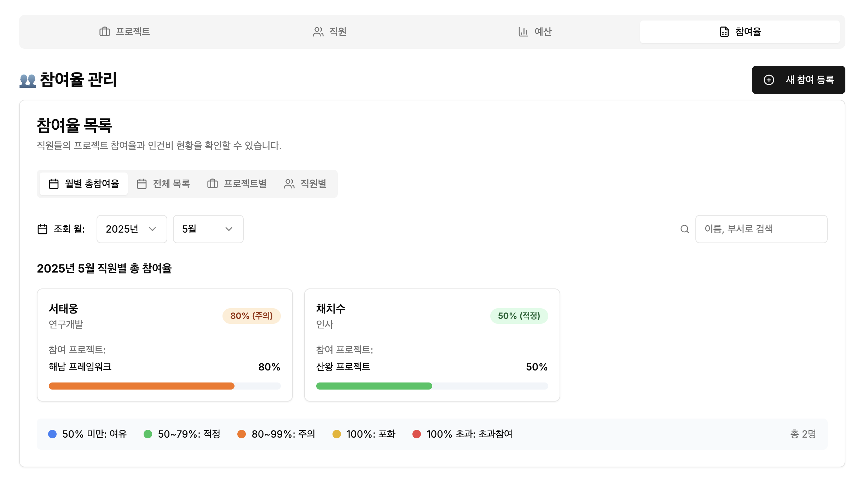Open 예산 via the bar chart icon

523,32
